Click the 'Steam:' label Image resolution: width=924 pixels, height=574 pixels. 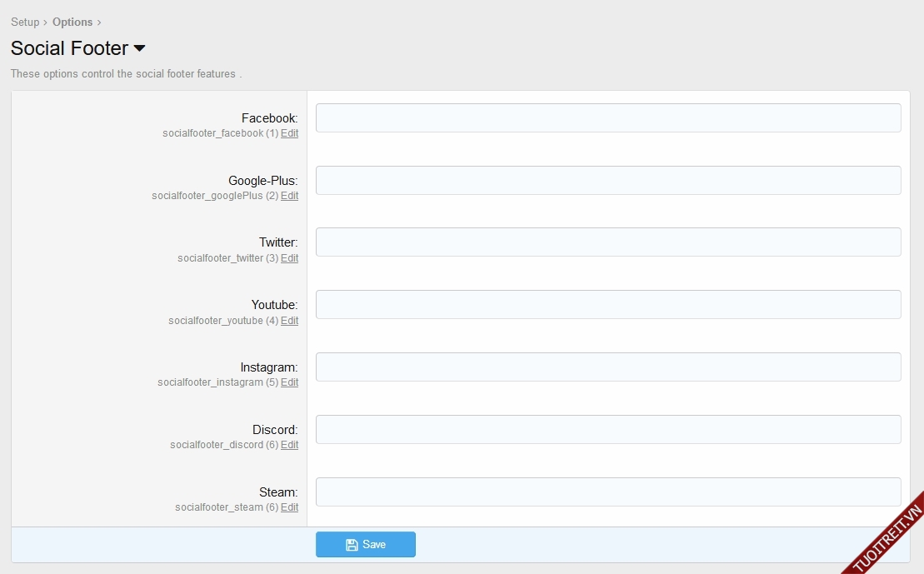click(278, 492)
